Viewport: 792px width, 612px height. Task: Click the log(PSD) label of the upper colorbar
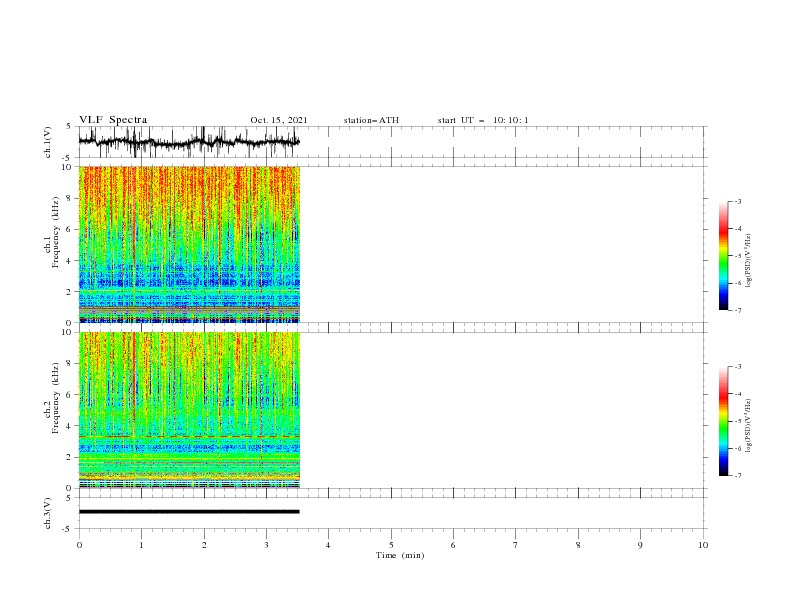(x=749, y=261)
